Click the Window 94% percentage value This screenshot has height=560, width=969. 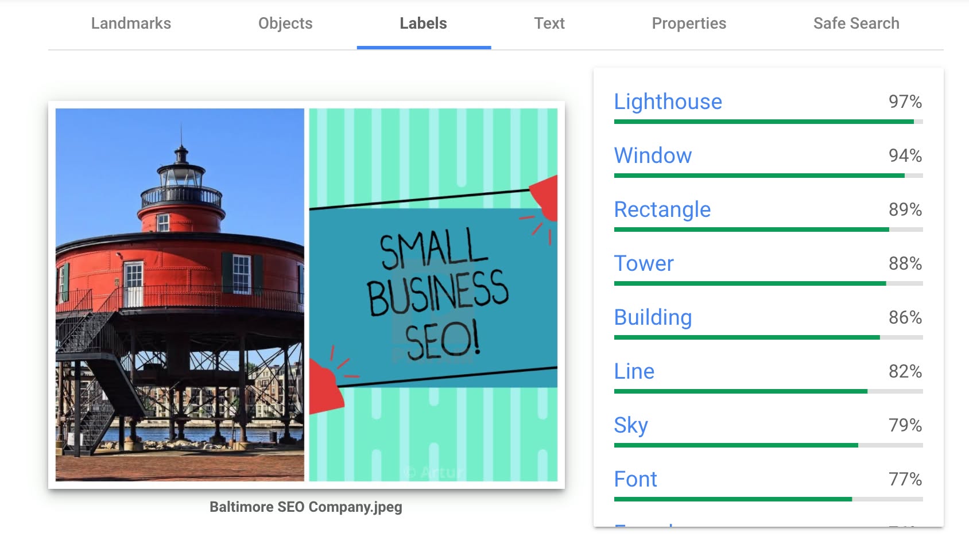click(x=905, y=155)
